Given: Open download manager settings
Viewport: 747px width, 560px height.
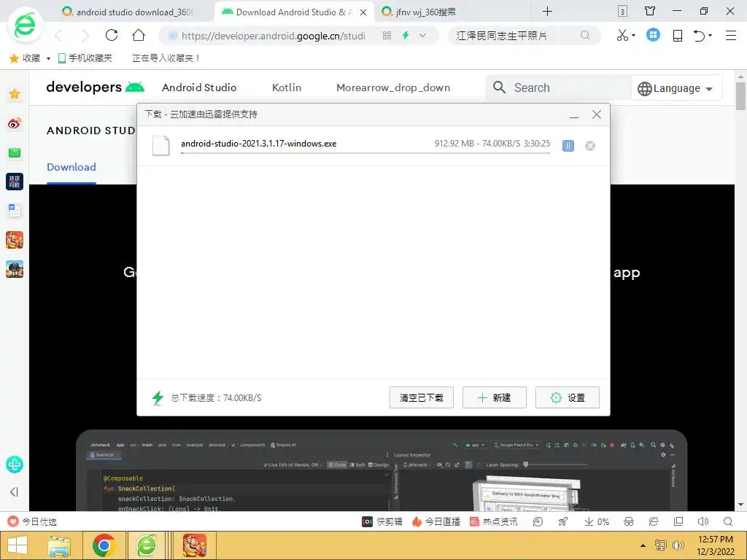Looking at the screenshot, I should pyautogui.click(x=568, y=397).
